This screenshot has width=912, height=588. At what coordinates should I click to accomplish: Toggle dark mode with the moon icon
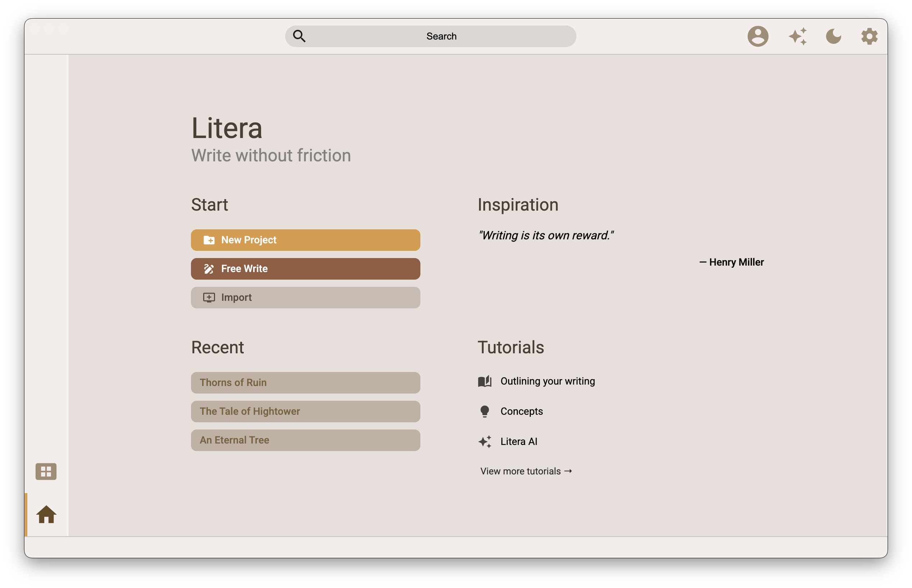[x=833, y=36]
